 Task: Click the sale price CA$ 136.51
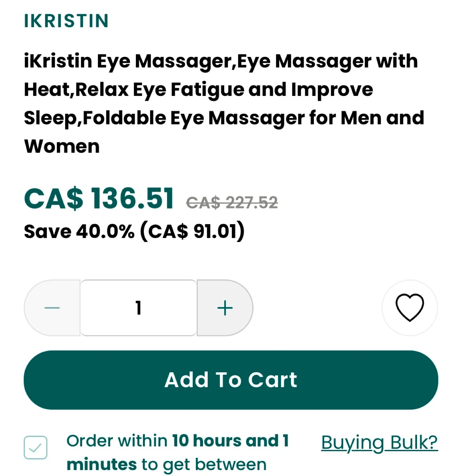[99, 198]
